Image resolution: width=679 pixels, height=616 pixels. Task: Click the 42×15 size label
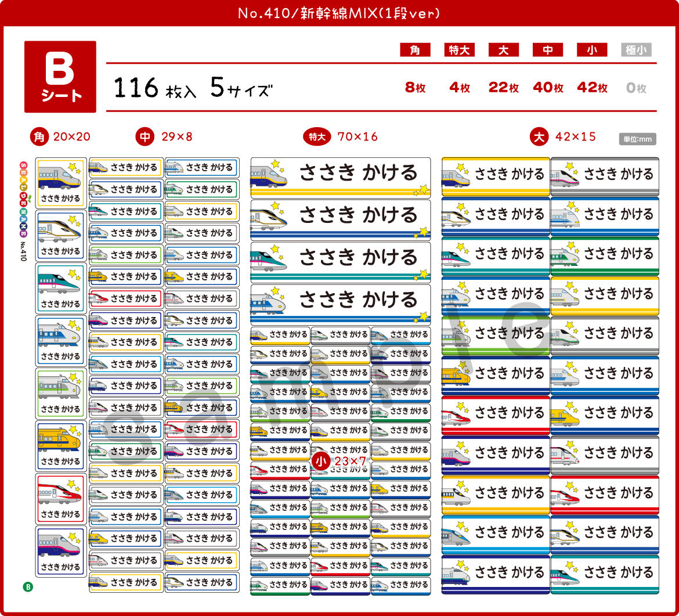click(x=576, y=137)
